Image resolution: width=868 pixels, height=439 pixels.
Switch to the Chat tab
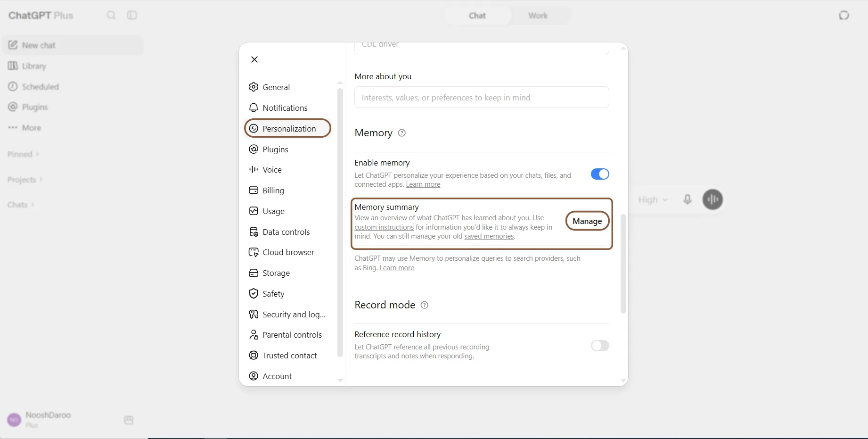coord(477,16)
